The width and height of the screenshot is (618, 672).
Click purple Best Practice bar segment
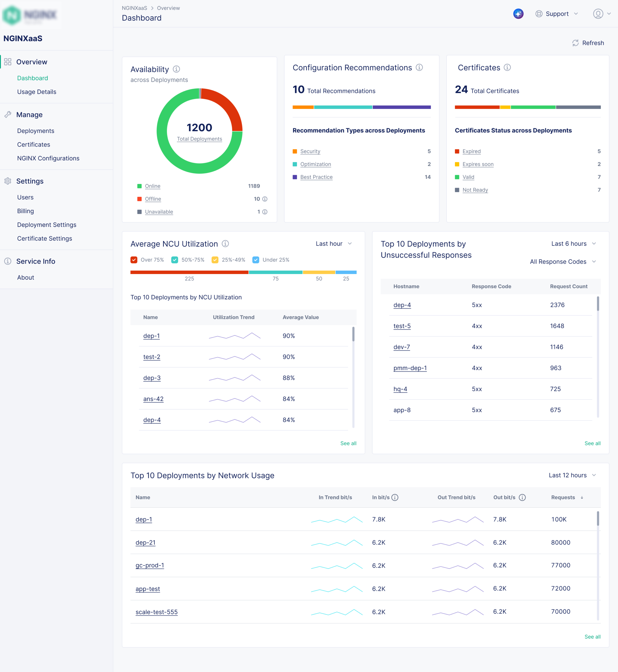point(401,107)
